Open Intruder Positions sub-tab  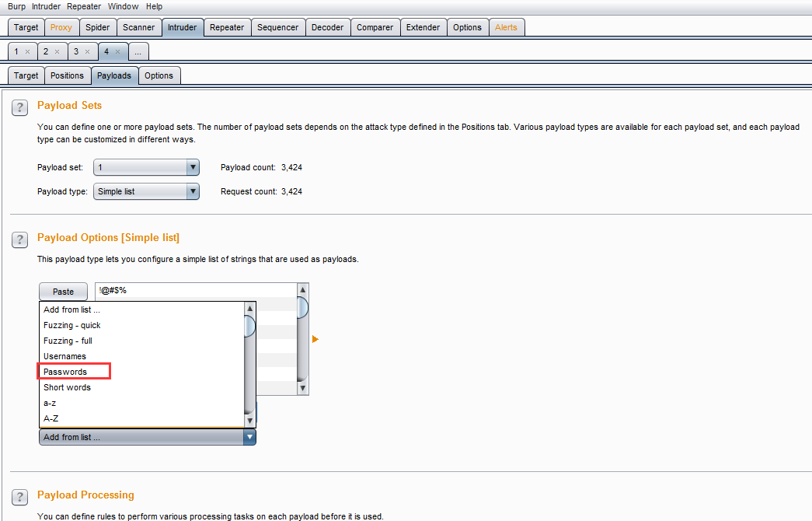[x=67, y=75]
